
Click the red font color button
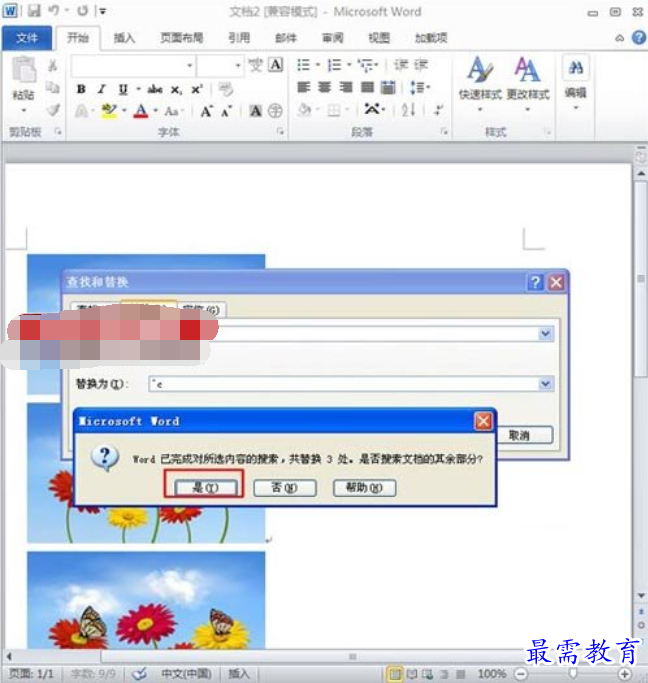(141, 111)
